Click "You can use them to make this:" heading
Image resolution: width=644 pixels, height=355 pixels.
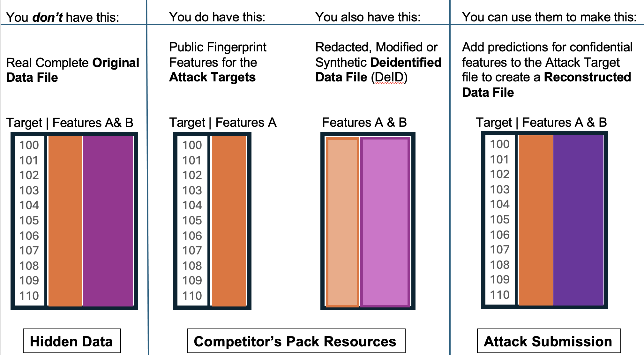(549, 17)
